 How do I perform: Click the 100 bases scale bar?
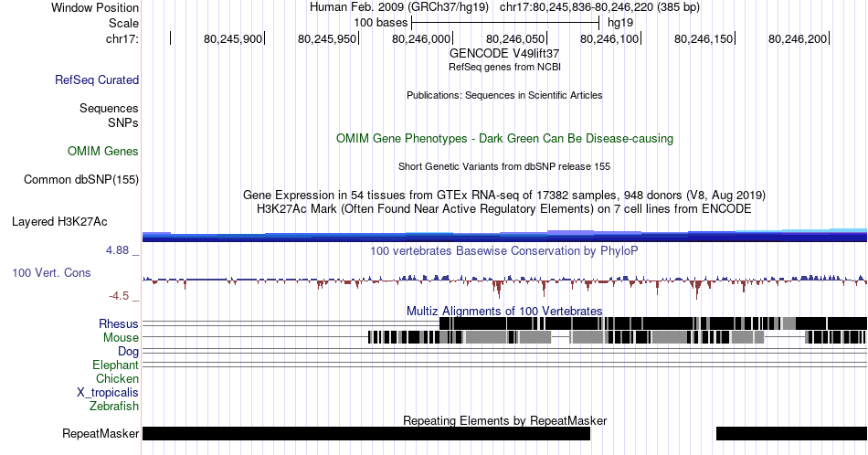[x=505, y=23]
